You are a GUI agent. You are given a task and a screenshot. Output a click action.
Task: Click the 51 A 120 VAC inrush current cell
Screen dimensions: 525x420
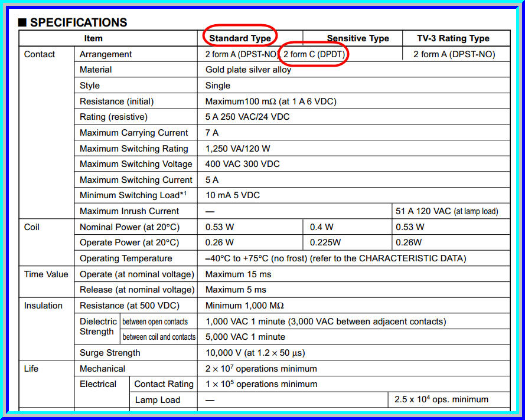[x=446, y=211]
